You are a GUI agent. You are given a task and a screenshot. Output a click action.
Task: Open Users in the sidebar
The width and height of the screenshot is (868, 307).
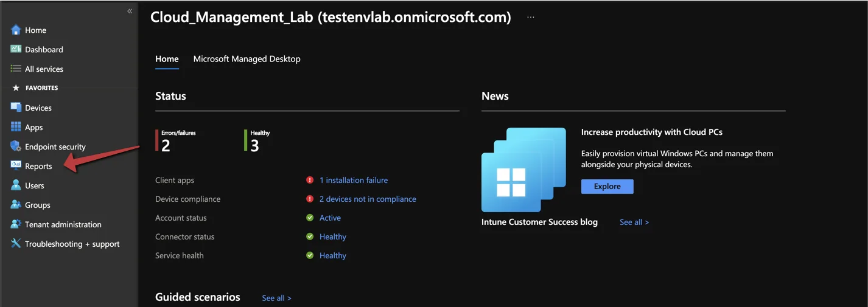(x=35, y=185)
